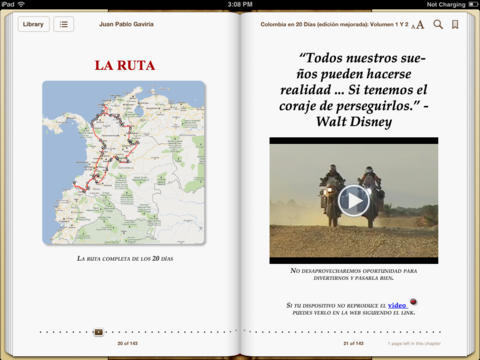This screenshot has height=360, width=480.
Task: Play the motorcycle video
Action: click(x=354, y=201)
